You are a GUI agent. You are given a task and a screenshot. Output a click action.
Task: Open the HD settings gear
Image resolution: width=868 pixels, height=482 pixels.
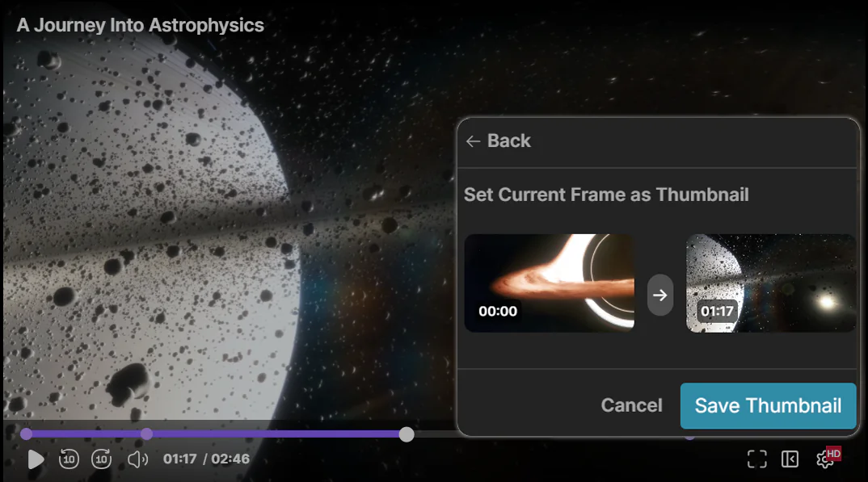click(827, 458)
